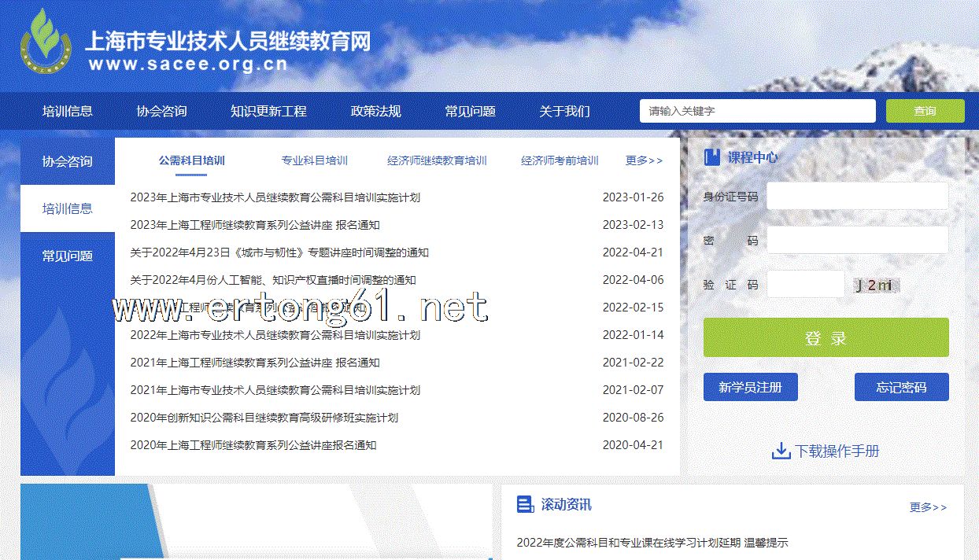Select the 常见问题 sidebar tab
The height and width of the screenshot is (560, 979).
68,256
